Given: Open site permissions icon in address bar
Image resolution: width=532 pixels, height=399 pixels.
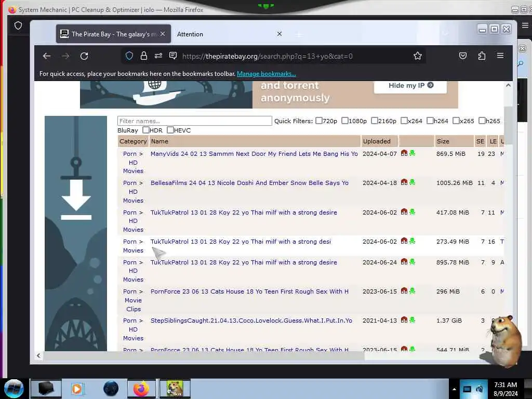Looking at the screenshot, I should [158, 56].
